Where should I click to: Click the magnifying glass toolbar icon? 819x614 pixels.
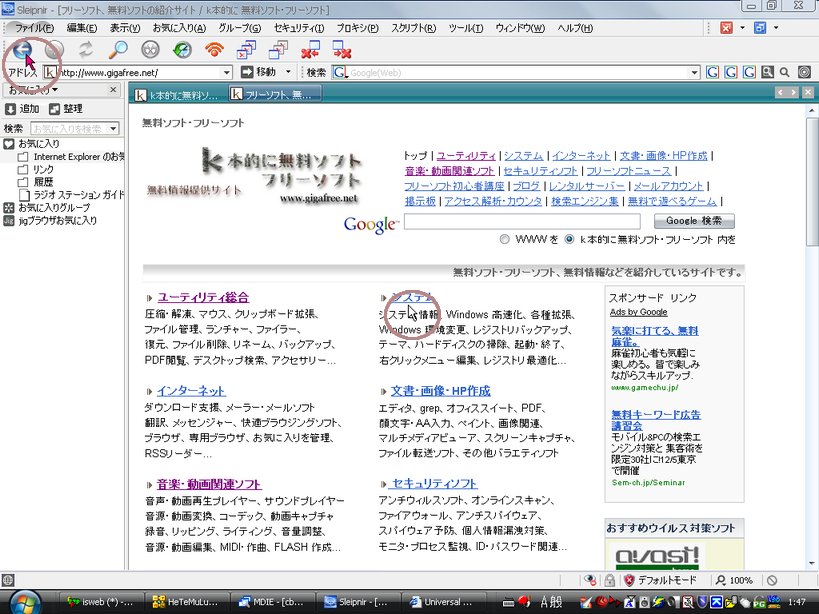point(118,50)
